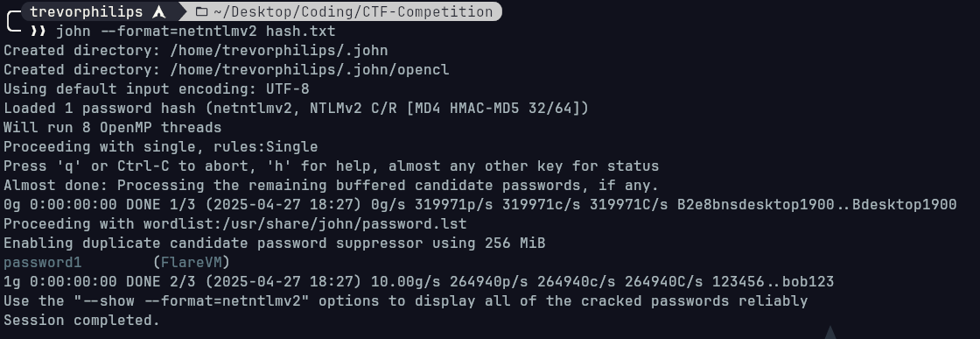The width and height of the screenshot is (980, 339).
Task: Click the Arch Linux logo icon in prompt
Action: coord(158,12)
